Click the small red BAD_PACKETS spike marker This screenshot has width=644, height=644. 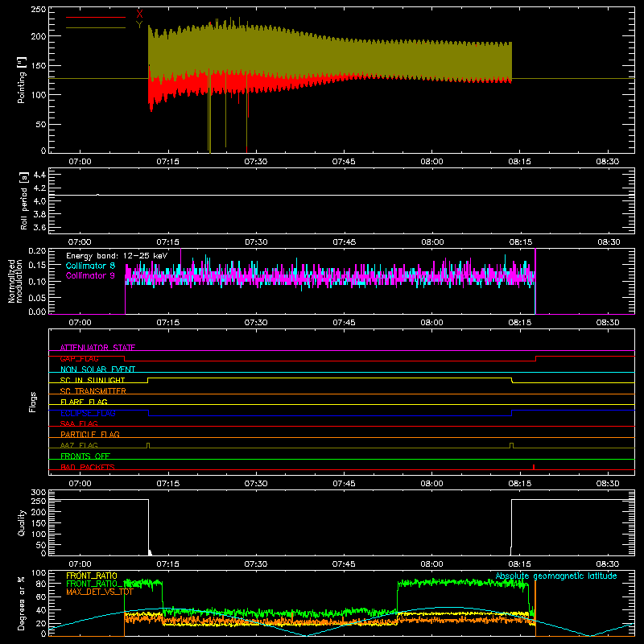click(x=534, y=467)
